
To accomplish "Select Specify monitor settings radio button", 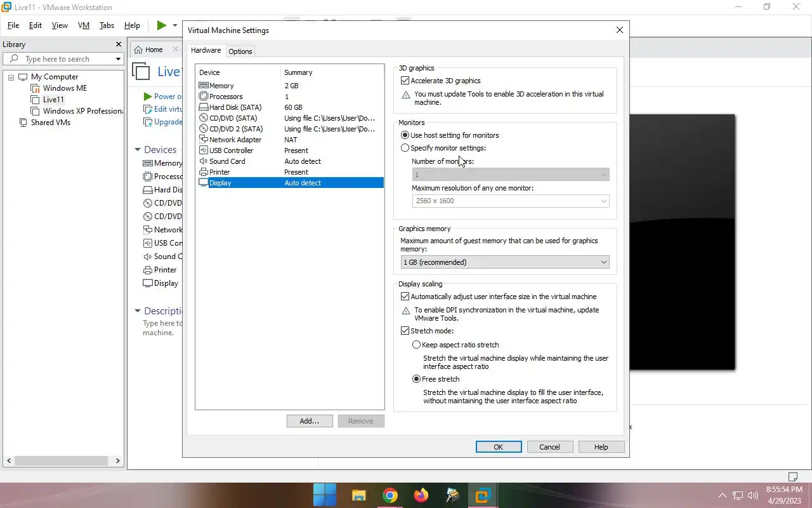I will (x=405, y=148).
